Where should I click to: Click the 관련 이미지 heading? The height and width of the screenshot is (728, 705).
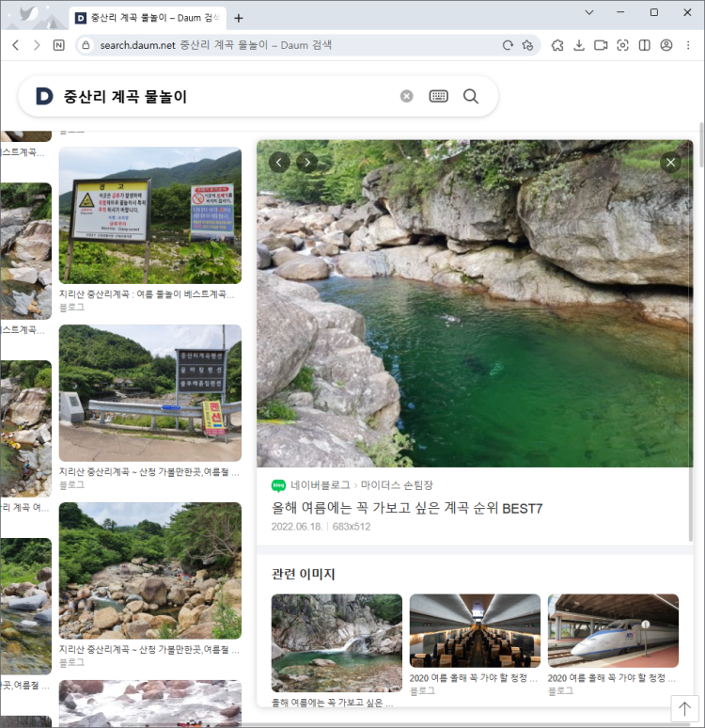coord(303,575)
